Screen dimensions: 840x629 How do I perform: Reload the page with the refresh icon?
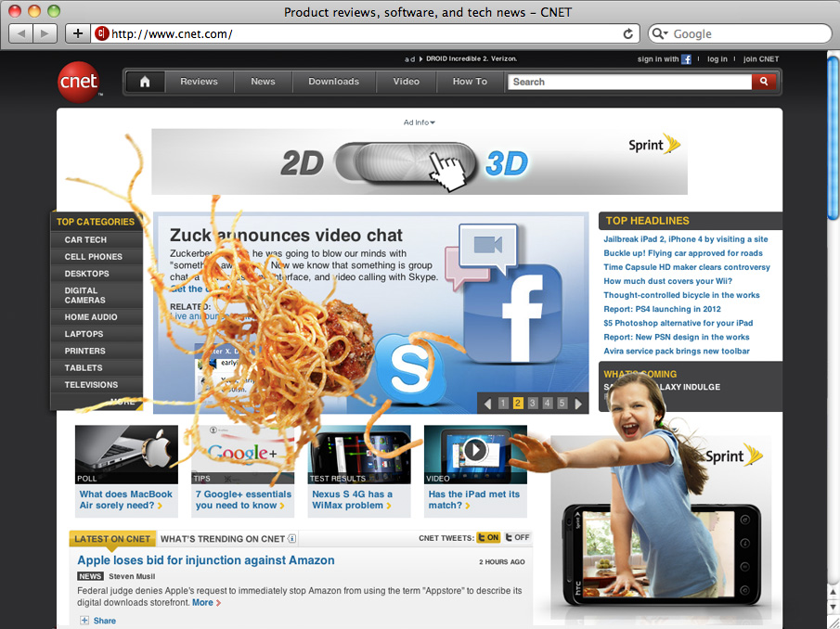coord(627,33)
